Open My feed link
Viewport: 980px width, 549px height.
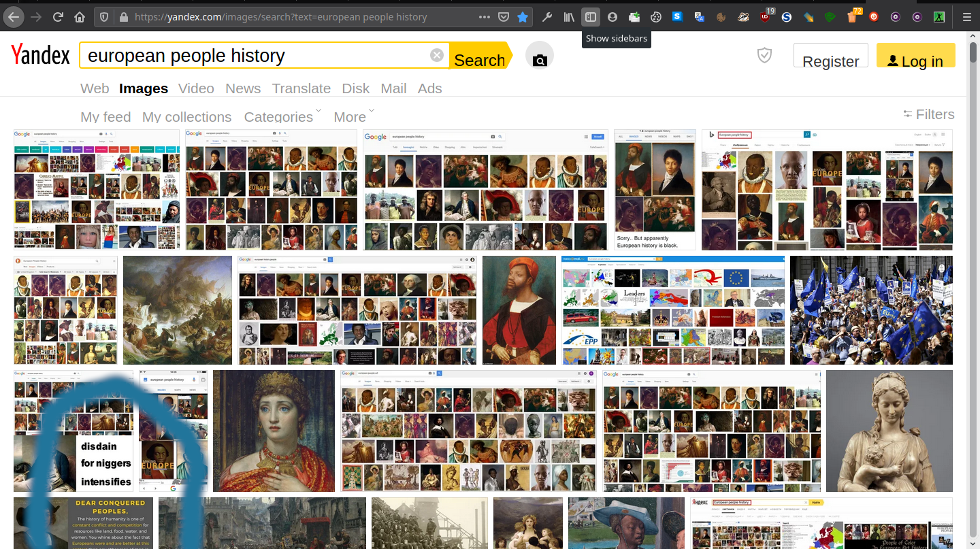click(x=105, y=117)
